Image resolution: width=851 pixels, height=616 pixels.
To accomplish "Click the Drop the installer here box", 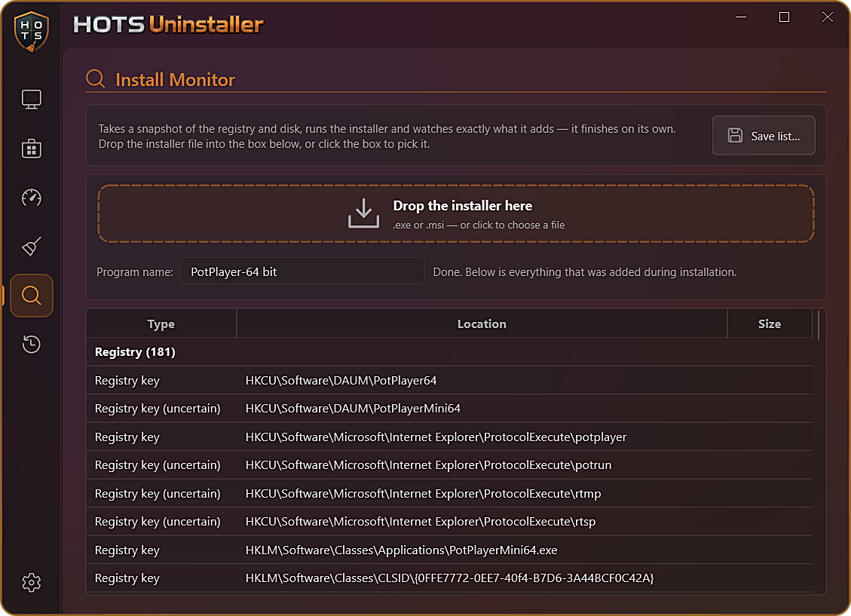I will point(456,213).
